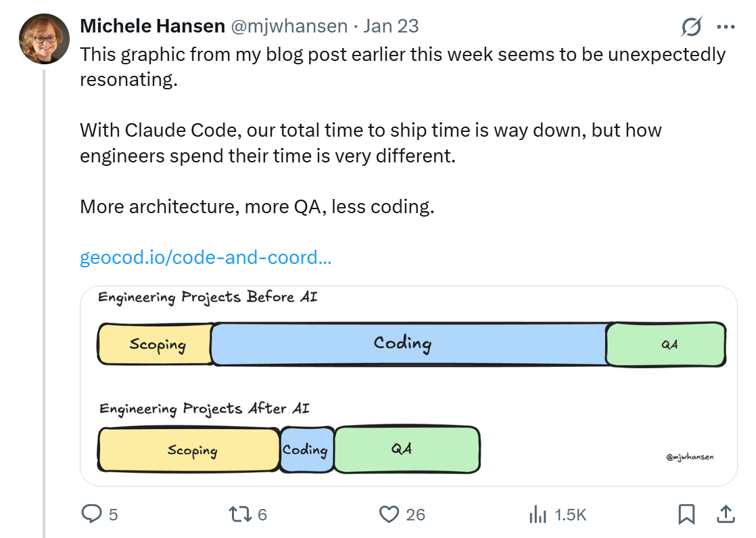Click the yellow Scoping bar after AI
The image size is (756, 538).
(x=189, y=449)
